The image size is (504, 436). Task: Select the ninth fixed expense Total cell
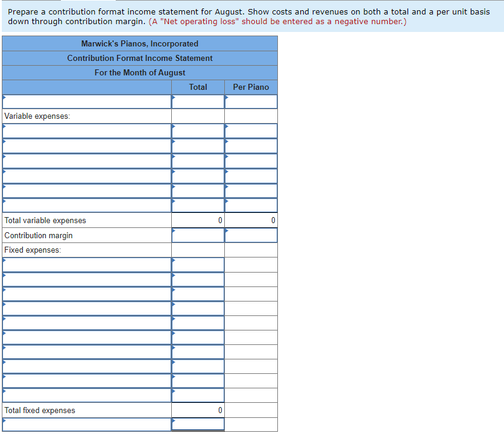click(198, 381)
